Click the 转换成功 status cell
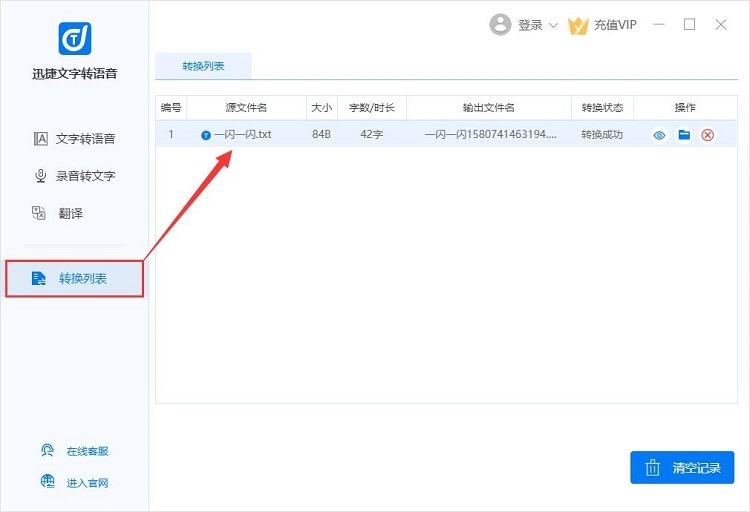 pos(602,134)
